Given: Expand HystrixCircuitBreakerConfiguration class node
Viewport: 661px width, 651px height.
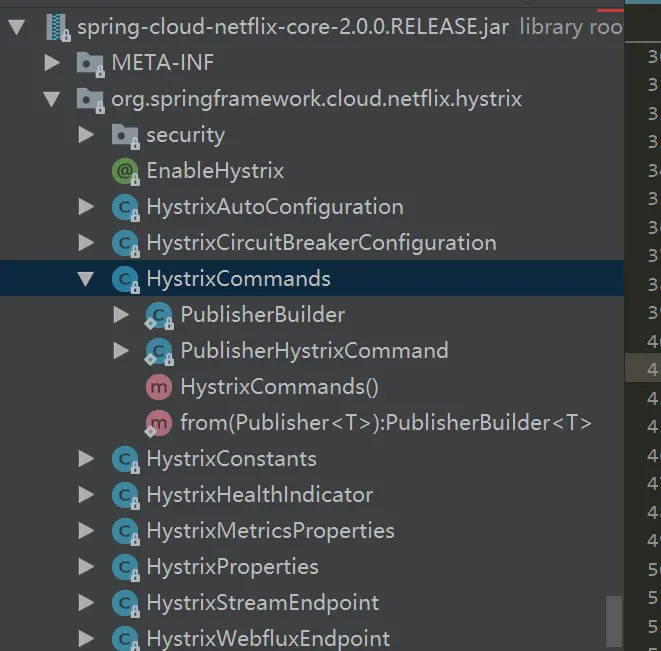Looking at the screenshot, I should click(x=86, y=242).
